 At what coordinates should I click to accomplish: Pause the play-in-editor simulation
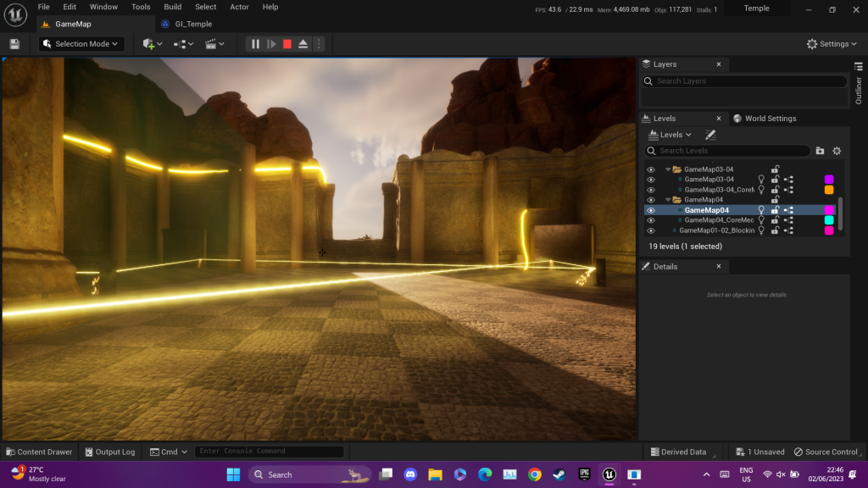[x=255, y=44]
